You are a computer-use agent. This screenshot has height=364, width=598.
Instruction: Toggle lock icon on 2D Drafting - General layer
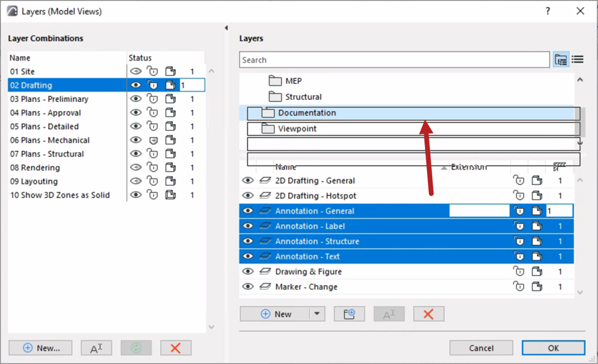(x=519, y=180)
